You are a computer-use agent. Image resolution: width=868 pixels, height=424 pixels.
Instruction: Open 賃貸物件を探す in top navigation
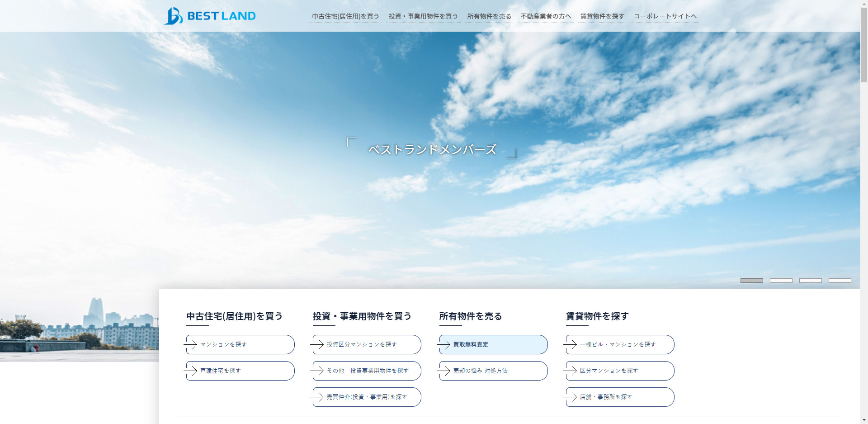coord(602,16)
